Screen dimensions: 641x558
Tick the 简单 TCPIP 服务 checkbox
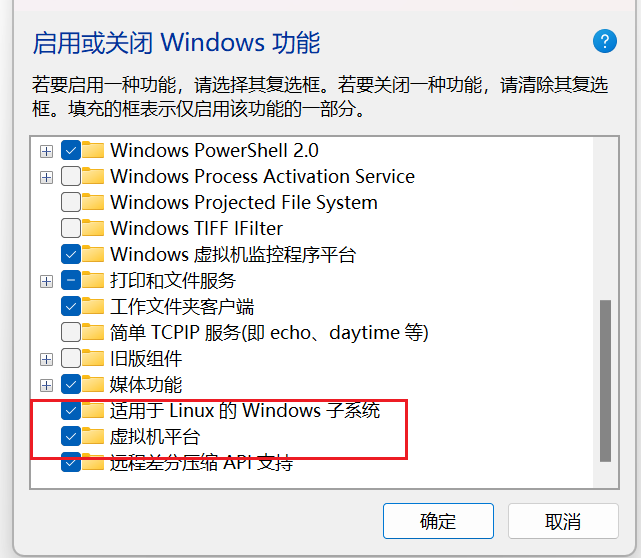click(x=71, y=332)
